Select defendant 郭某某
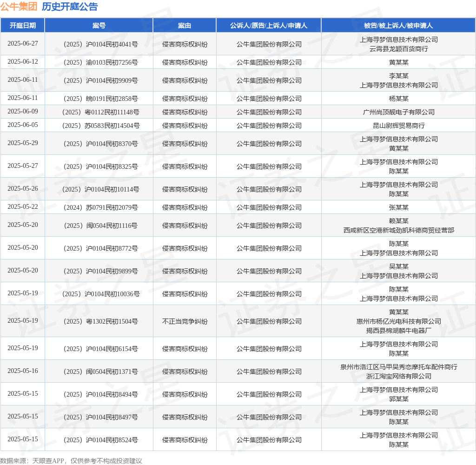476x465 pixels. click(399, 399)
